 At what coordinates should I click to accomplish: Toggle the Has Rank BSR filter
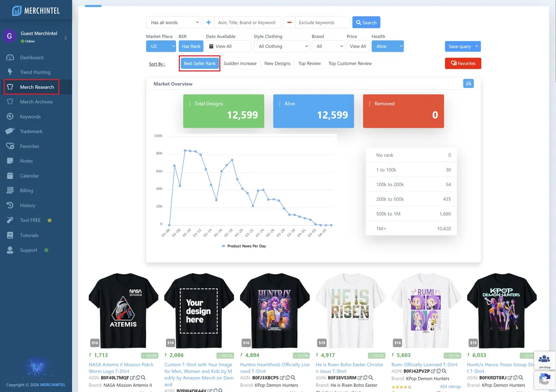[191, 46]
